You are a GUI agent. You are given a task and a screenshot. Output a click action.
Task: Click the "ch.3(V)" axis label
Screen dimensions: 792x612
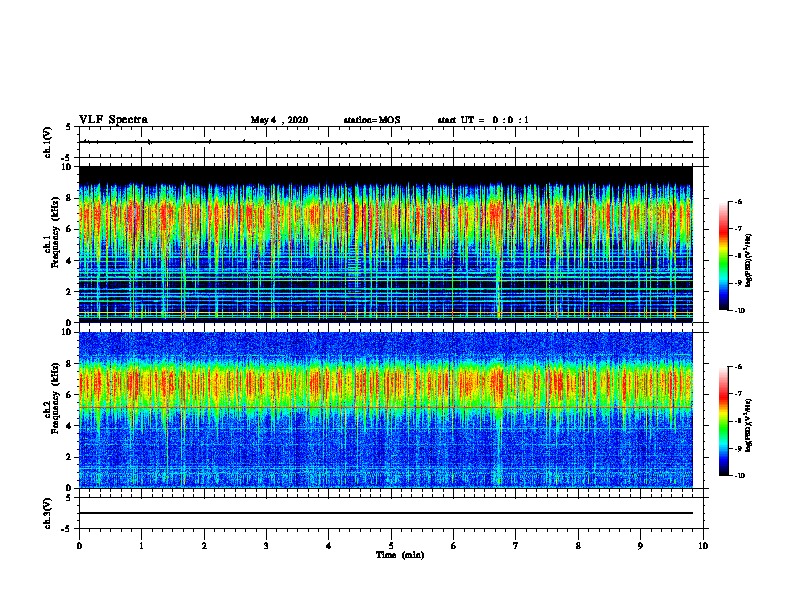click(x=48, y=513)
